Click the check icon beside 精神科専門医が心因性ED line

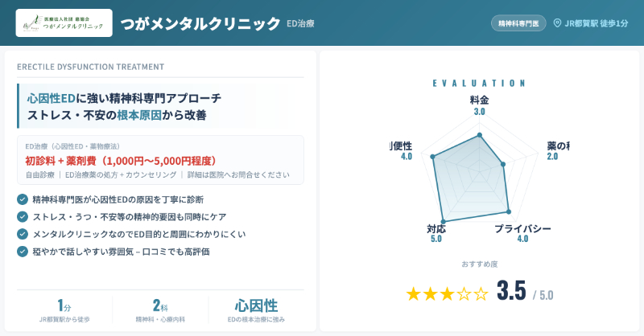23,199
